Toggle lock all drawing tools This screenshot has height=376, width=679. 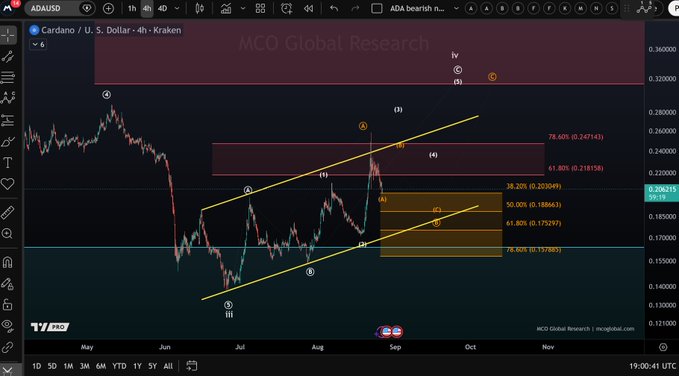(8, 305)
